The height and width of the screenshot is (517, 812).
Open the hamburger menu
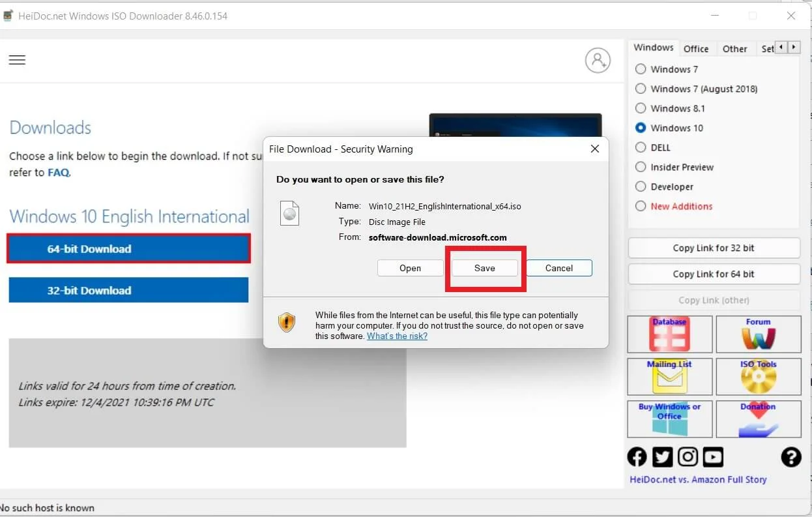17,60
